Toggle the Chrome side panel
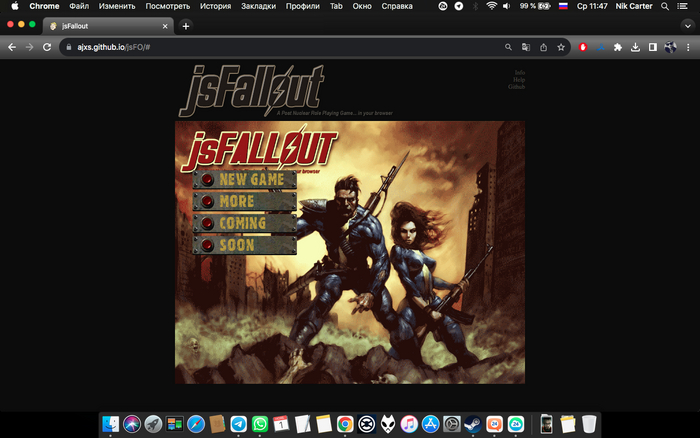 point(652,47)
